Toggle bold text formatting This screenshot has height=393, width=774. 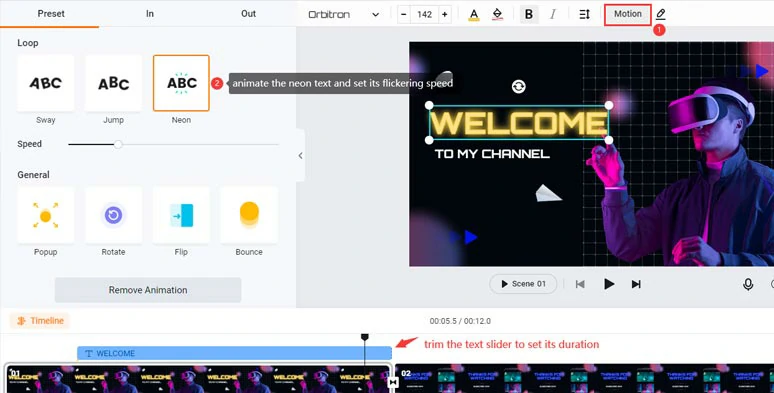pyautogui.click(x=529, y=14)
